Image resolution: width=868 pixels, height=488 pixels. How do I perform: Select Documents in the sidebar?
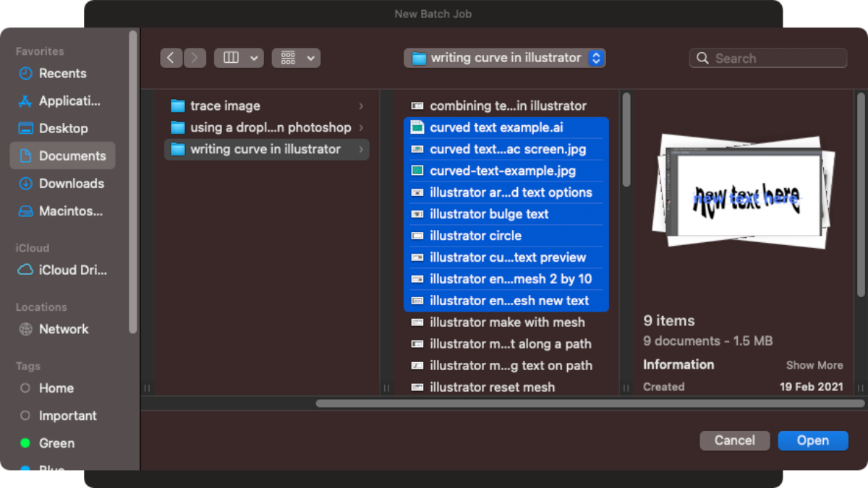click(x=62, y=155)
